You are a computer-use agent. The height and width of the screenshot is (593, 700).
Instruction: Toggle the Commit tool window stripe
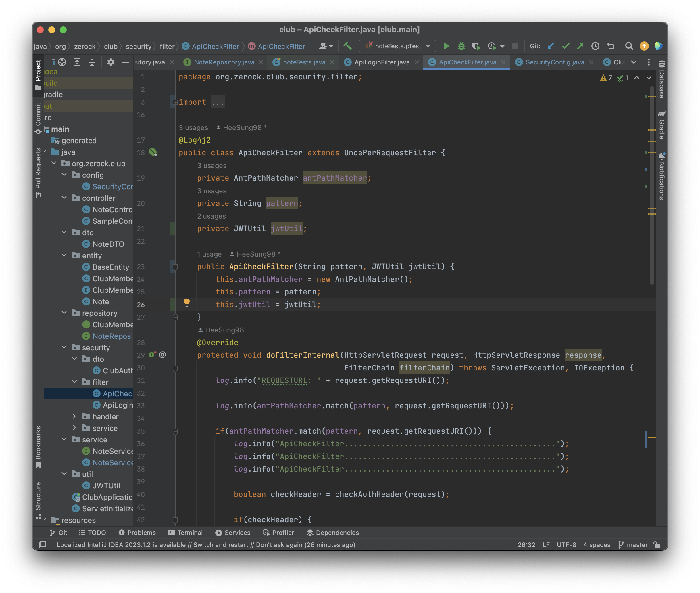click(x=38, y=118)
